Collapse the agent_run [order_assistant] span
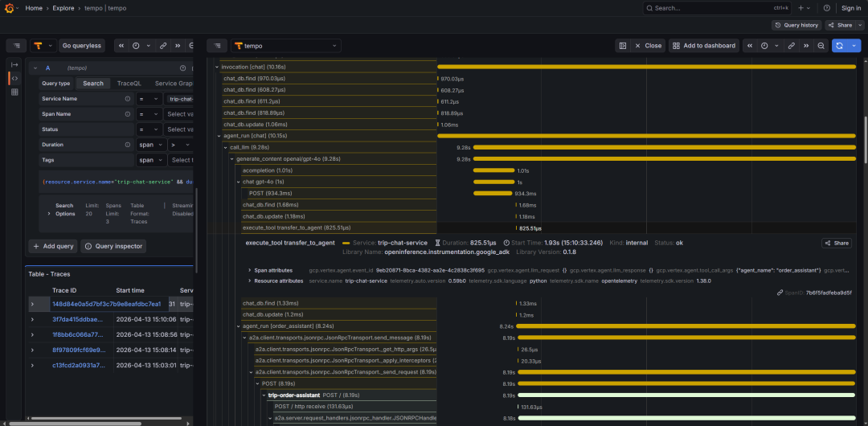 pos(239,326)
